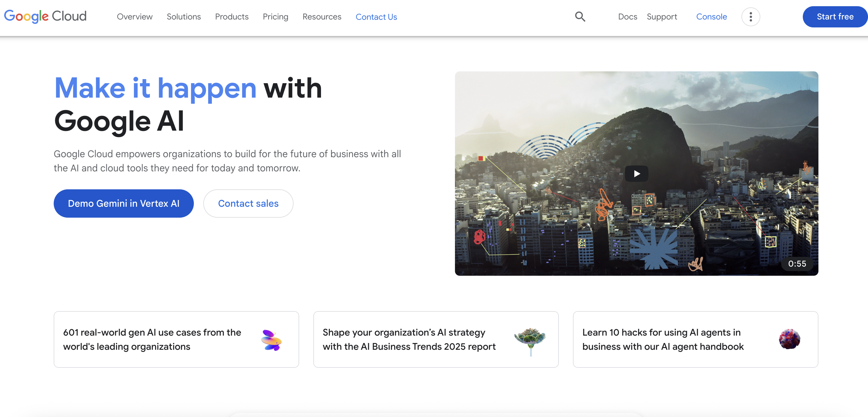The image size is (868, 417).
Task: Open the Support page
Action: click(662, 17)
